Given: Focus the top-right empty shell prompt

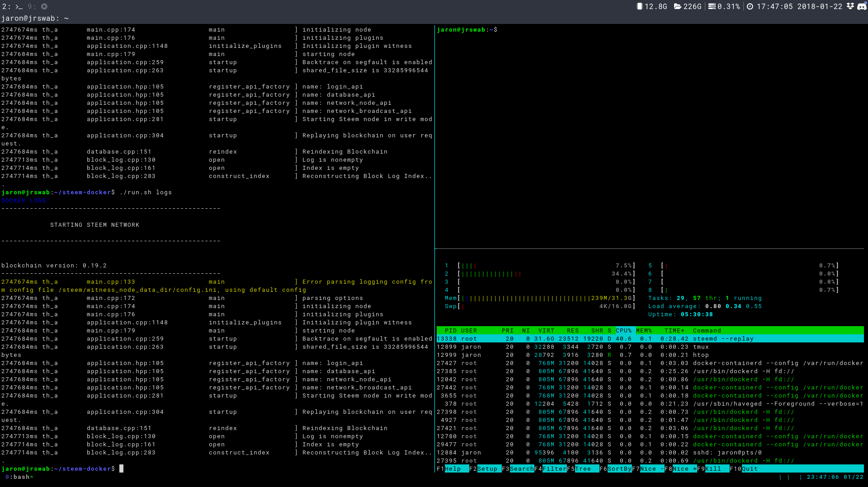Looking at the screenshot, I should click(x=467, y=30).
